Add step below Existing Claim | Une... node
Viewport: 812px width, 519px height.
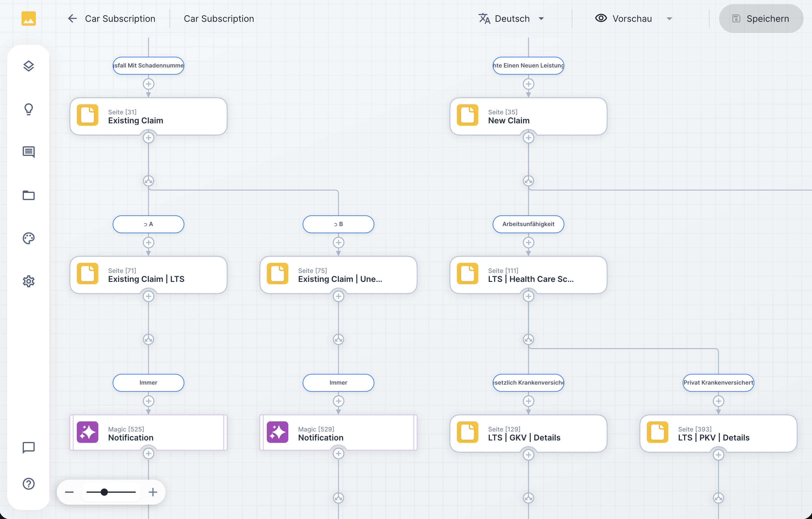pyautogui.click(x=338, y=296)
